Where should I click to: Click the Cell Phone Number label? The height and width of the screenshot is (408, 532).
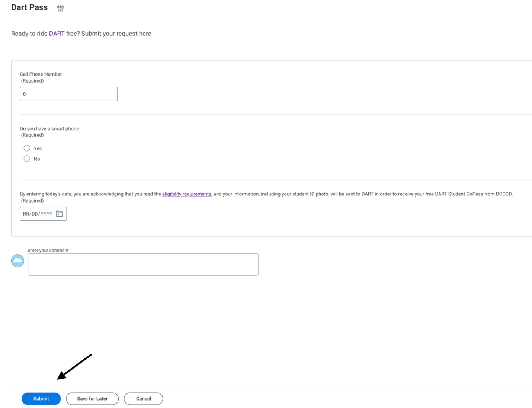click(41, 74)
